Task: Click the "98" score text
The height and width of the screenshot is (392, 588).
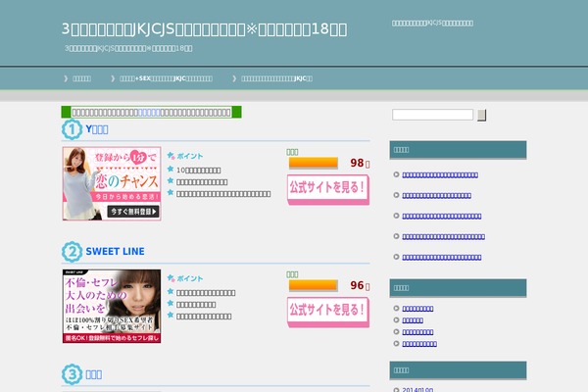Action: coord(357,163)
